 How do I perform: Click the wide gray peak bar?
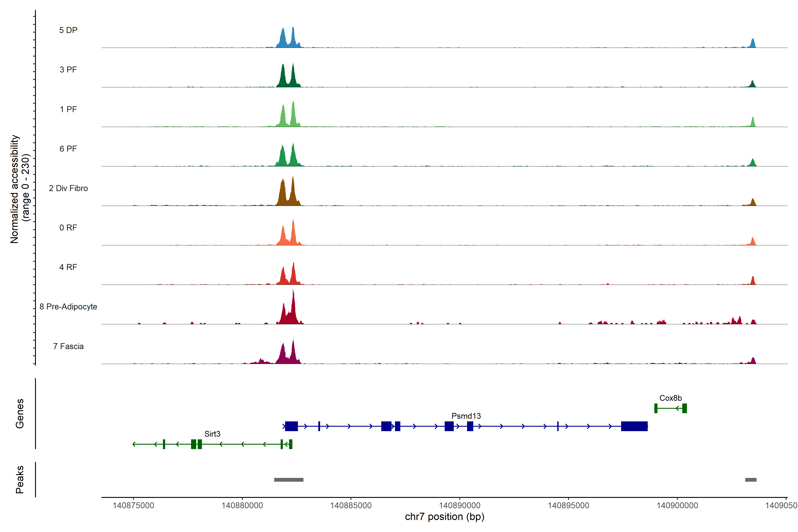coord(289,480)
